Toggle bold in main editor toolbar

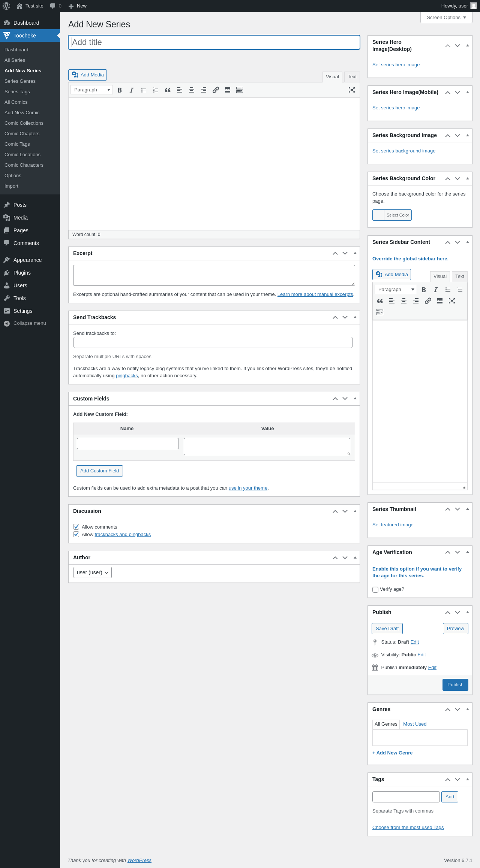120,90
